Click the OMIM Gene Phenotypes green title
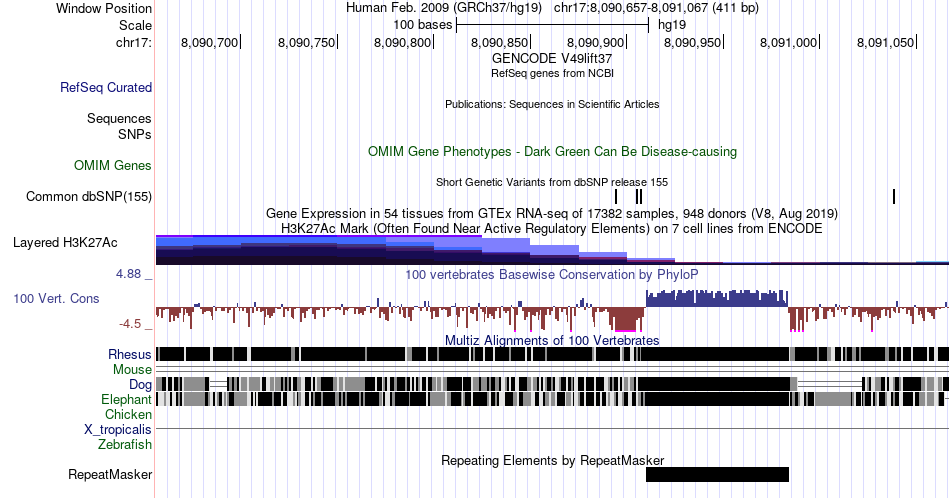The width and height of the screenshot is (950, 498). 552,151
